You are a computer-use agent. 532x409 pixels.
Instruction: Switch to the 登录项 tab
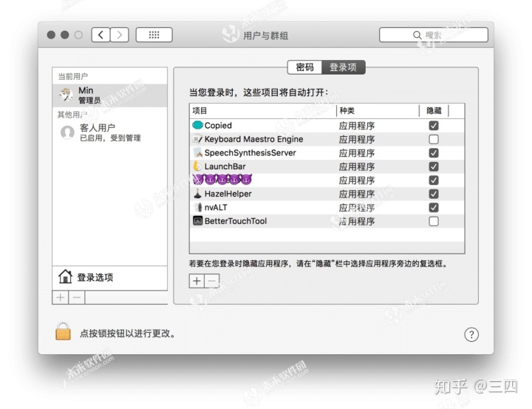point(344,67)
